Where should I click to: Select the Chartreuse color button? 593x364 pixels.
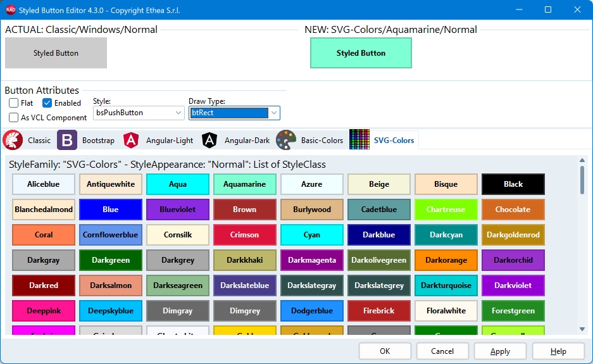click(x=446, y=210)
